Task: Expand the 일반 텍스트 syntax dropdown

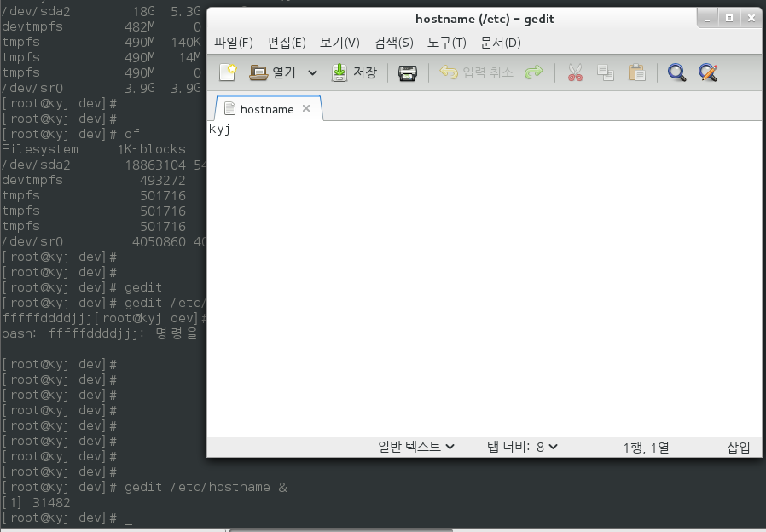Action: click(416, 447)
